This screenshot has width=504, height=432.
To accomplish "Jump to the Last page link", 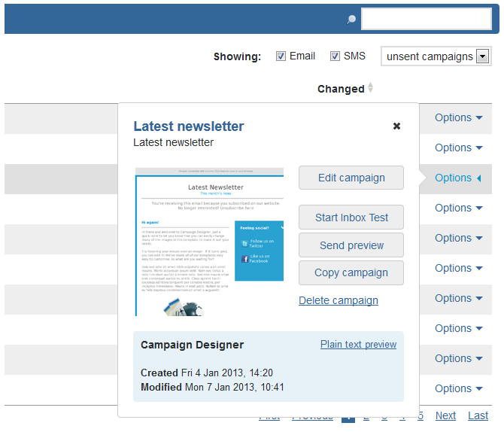I will (x=478, y=416).
